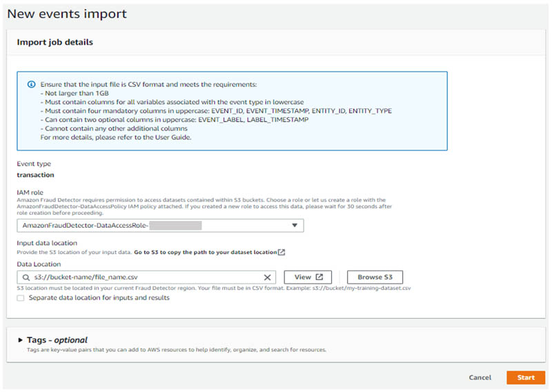Expand the Tags - optional section
This screenshot has width=552, height=392.
pyautogui.click(x=20, y=340)
